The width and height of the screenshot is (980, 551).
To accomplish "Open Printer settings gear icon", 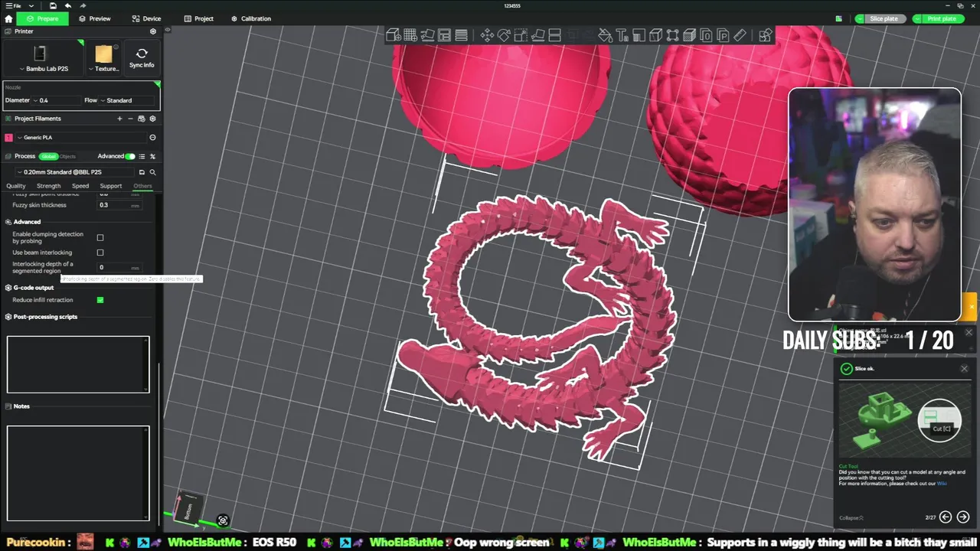I will 152,31.
